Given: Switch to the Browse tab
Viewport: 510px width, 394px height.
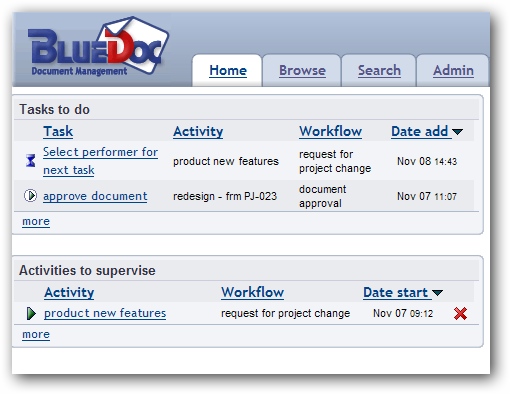Looking at the screenshot, I should coord(302,70).
